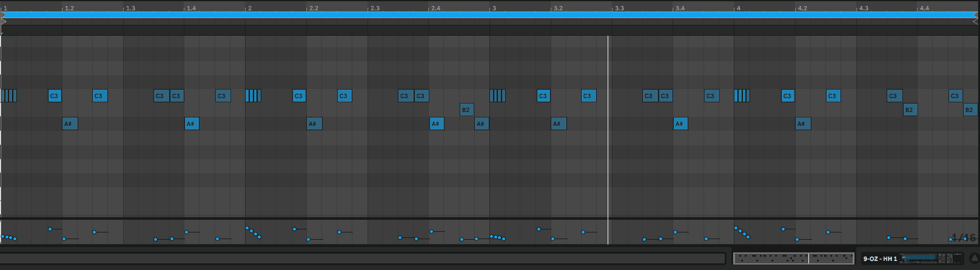The height and width of the screenshot is (270, 980).
Task: Click the clip end marker at ruler's right edge
Action: 976,15
